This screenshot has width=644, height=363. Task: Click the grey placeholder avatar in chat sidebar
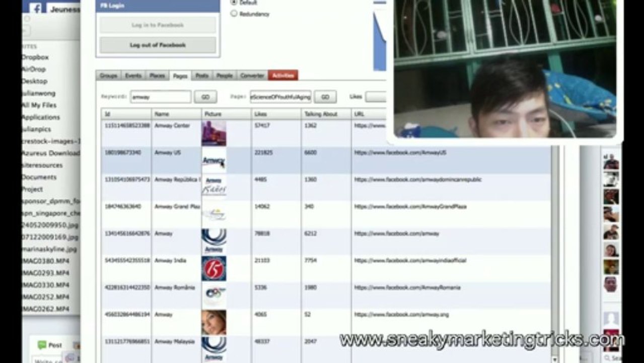pyautogui.click(x=611, y=319)
